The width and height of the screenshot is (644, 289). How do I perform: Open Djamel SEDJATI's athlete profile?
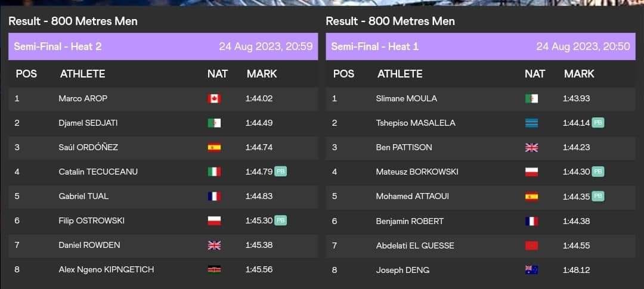(88, 123)
